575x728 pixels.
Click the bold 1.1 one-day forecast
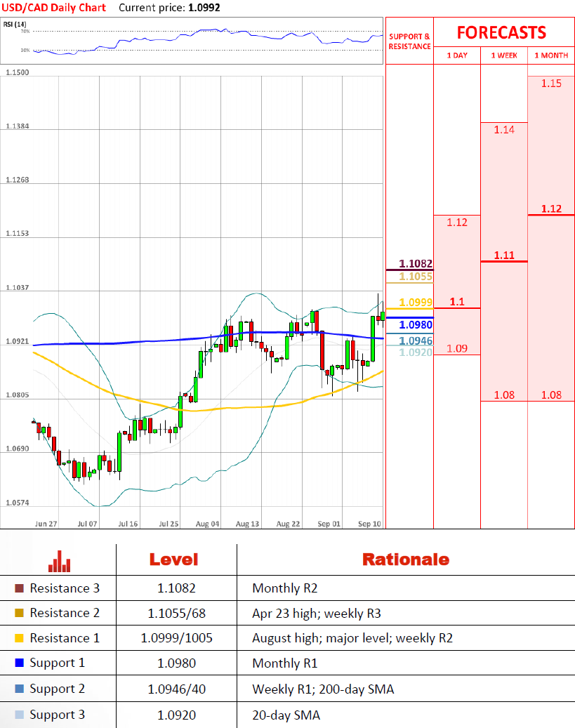click(457, 302)
